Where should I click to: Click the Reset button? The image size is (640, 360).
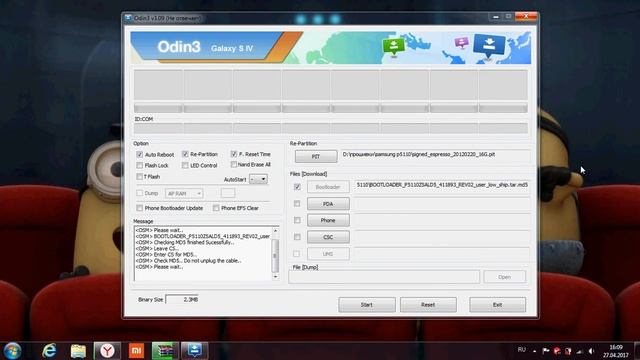[x=428, y=305]
